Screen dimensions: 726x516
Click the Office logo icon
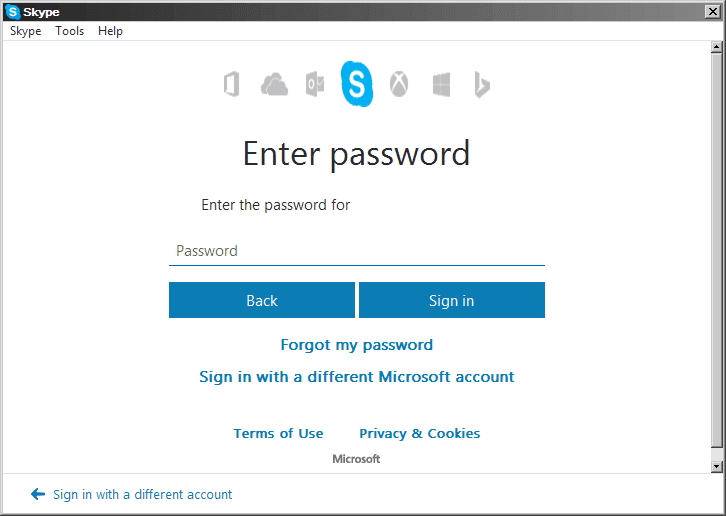(232, 84)
